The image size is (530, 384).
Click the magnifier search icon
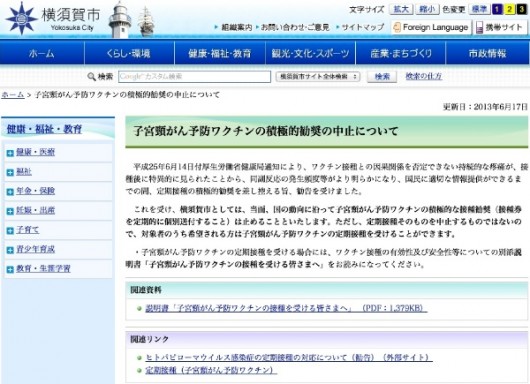pyautogui.click(x=91, y=77)
